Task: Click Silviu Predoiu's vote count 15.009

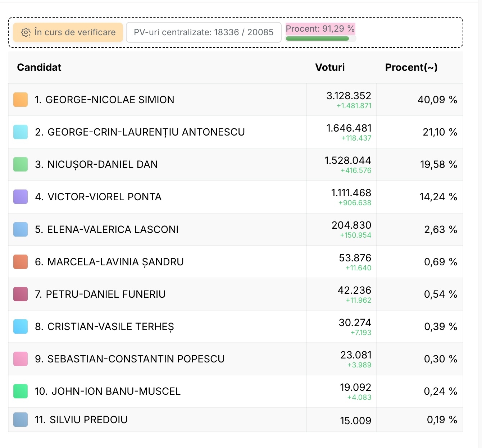Action: [355, 420]
